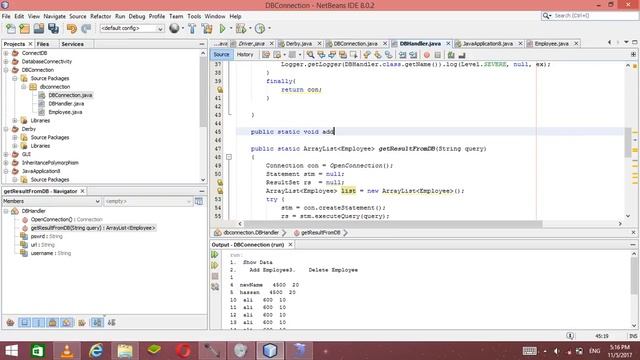
Task: Open the Tools menu
Action: [194, 16]
